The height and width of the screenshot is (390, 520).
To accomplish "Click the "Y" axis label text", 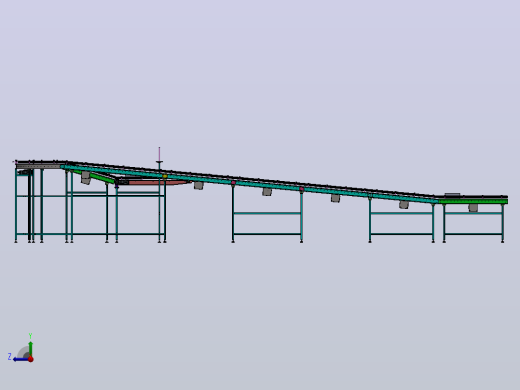I will point(30,336).
